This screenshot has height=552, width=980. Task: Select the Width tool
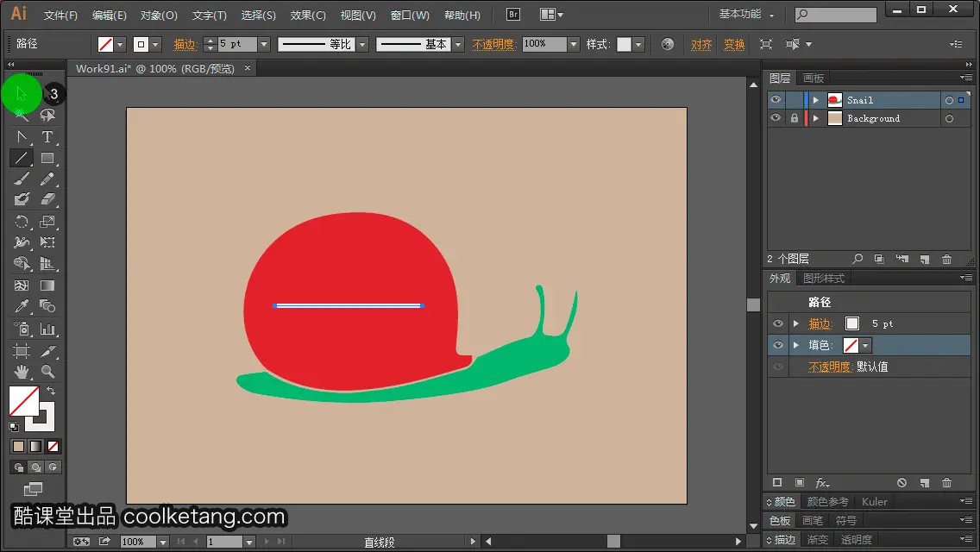[x=22, y=242]
